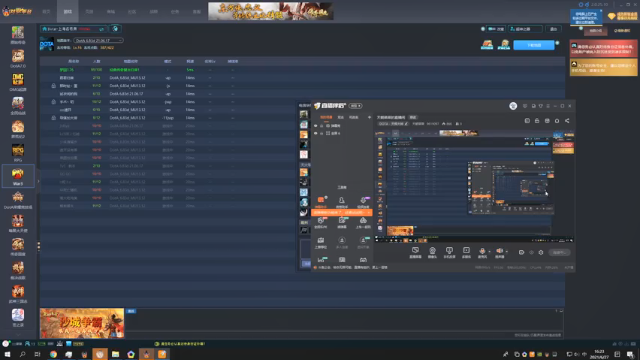Click the share icon in streaming window
Screen dimensions: 640x360
tap(567, 121)
